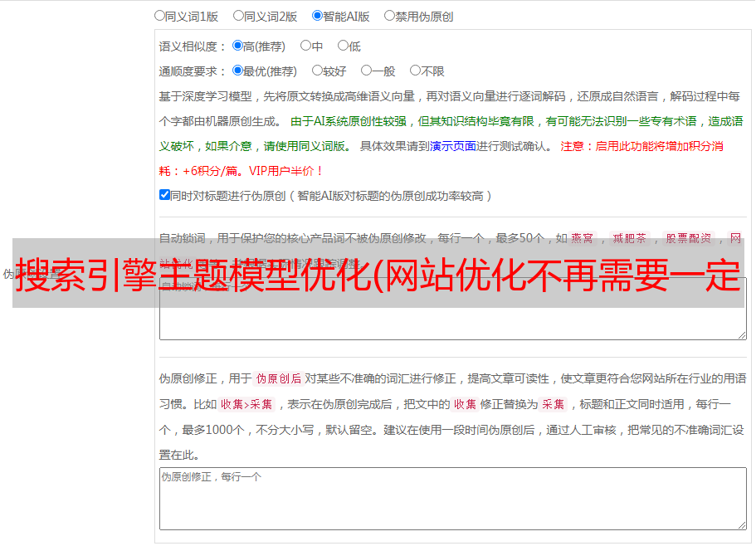Set 语义相似度 to 低
The width and height of the screenshot is (756, 546).
(343, 46)
